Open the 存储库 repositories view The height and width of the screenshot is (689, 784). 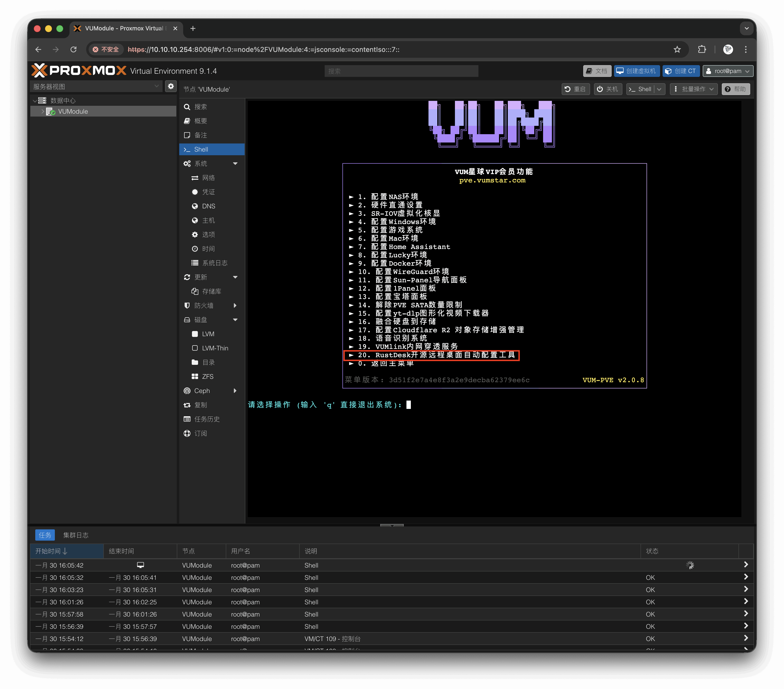[x=212, y=291]
